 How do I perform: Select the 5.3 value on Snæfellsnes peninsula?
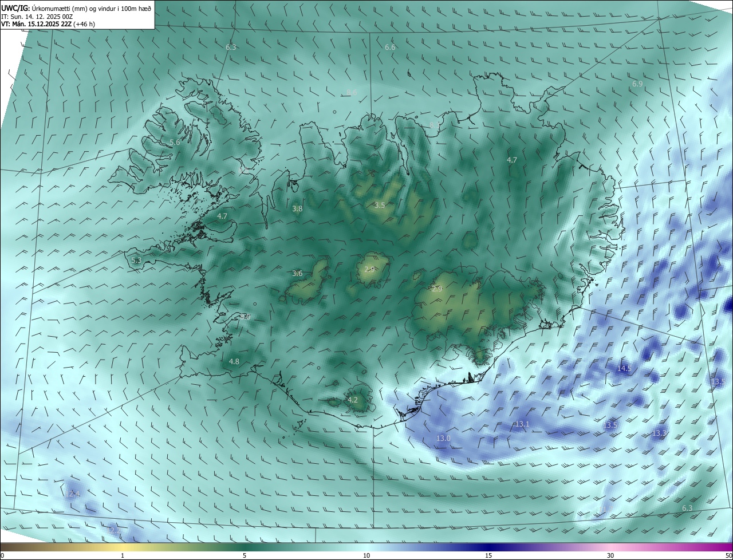tap(136, 260)
